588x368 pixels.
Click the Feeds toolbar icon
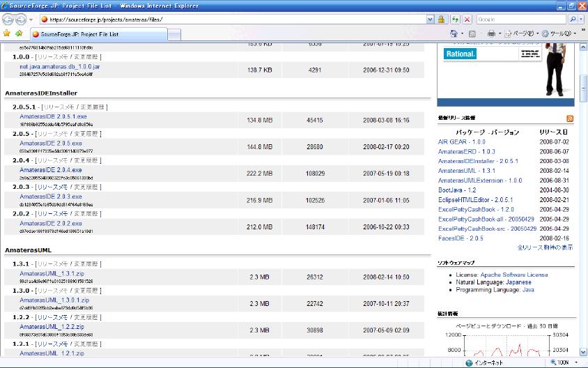[472, 33]
